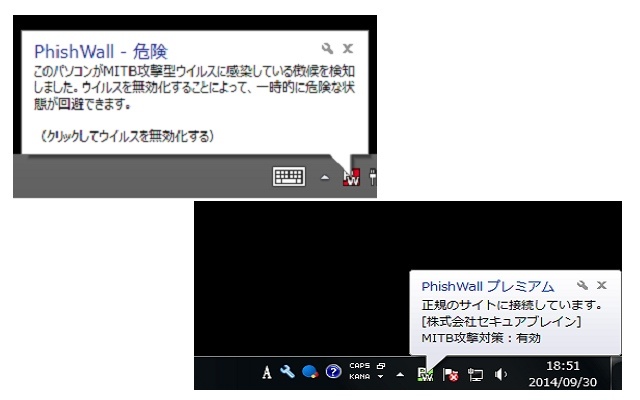Show hidden icons arrow next to green PhishWall icon
640x400 pixels.
click(400, 374)
